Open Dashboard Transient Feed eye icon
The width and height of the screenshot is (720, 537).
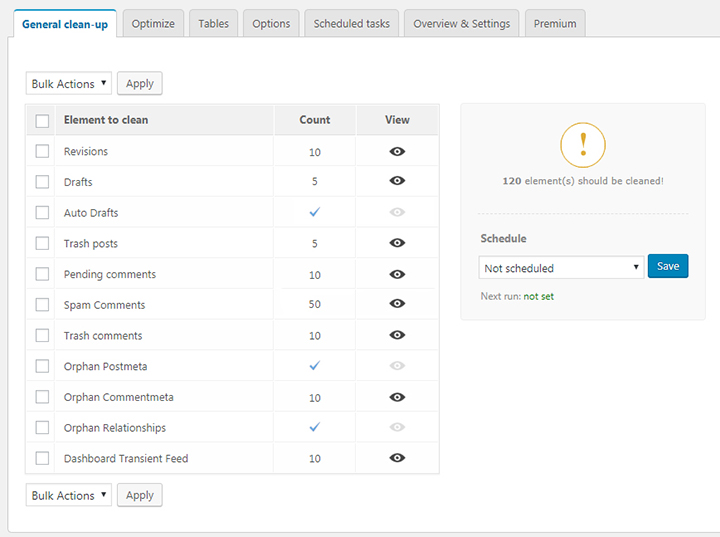pos(397,458)
